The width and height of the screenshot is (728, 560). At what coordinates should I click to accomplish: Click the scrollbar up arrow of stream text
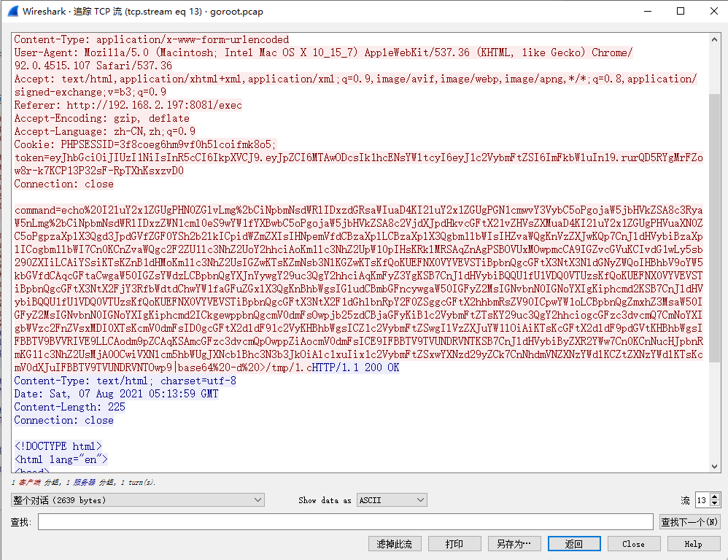pyautogui.click(x=715, y=39)
